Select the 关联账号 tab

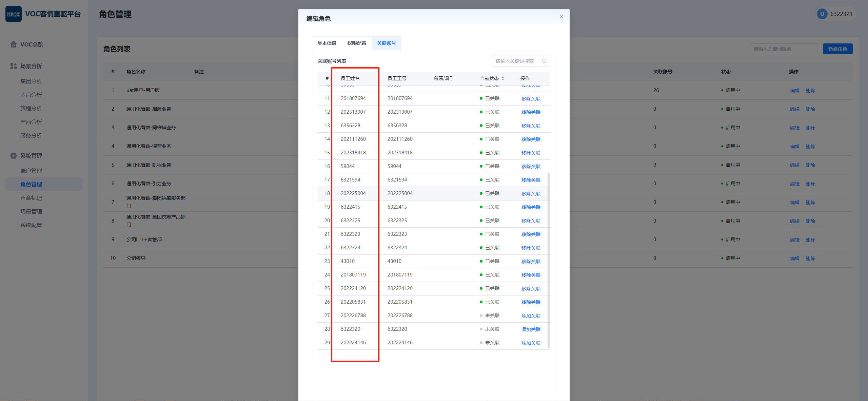(x=386, y=43)
